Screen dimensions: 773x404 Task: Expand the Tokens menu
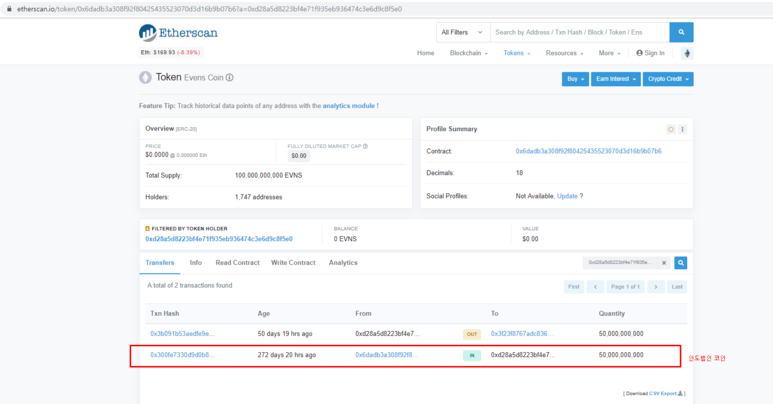click(517, 53)
